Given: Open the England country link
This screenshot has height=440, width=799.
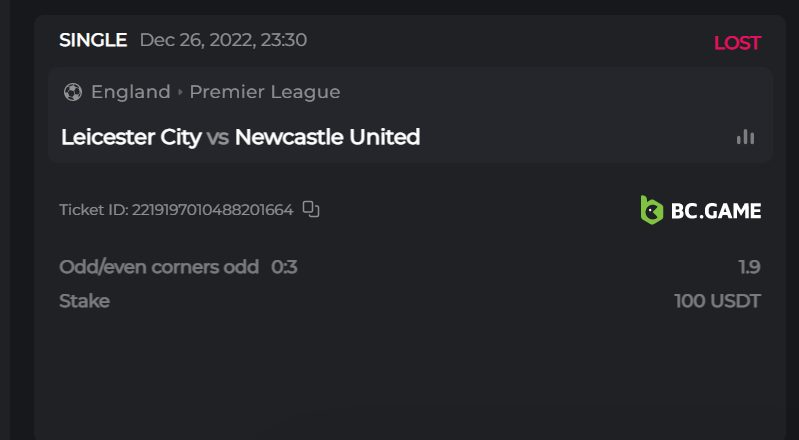Looking at the screenshot, I should pyautogui.click(x=130, y=92).
